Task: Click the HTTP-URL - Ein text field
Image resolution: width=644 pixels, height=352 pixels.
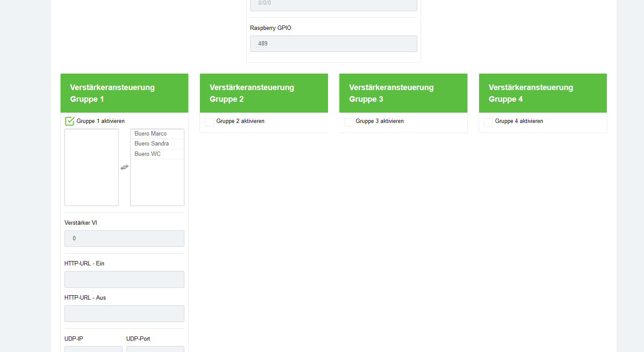Action: click(124, 279)
